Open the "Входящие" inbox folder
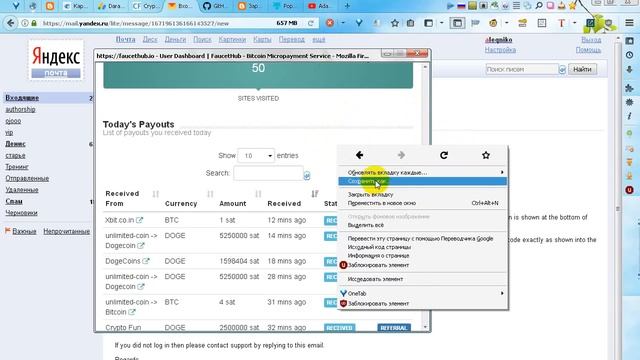The image size is (640, 360). pos(22,98)
